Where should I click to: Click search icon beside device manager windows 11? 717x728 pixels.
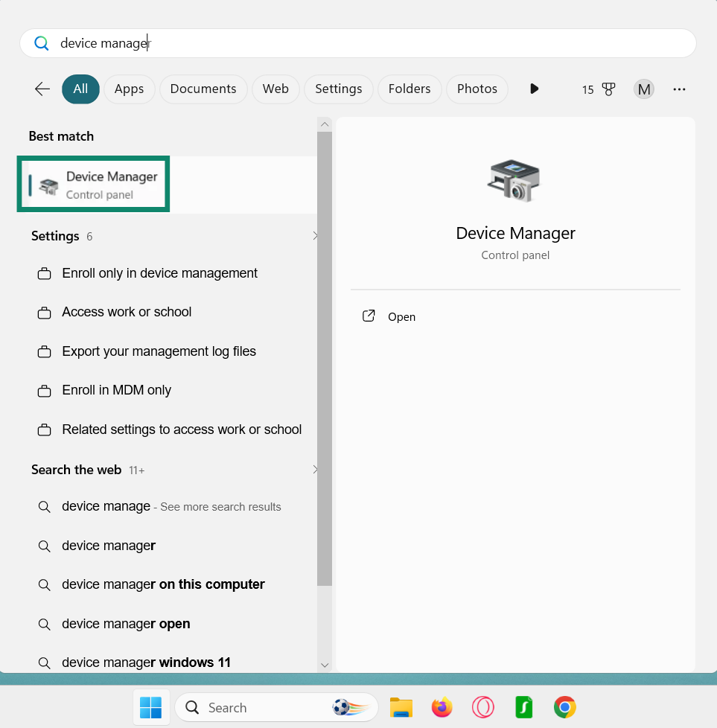44,662
